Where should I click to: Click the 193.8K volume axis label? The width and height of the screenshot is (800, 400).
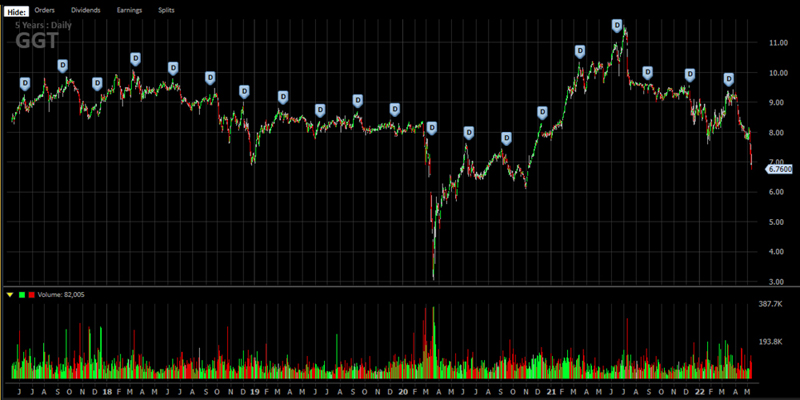click(x=770, y=342)
